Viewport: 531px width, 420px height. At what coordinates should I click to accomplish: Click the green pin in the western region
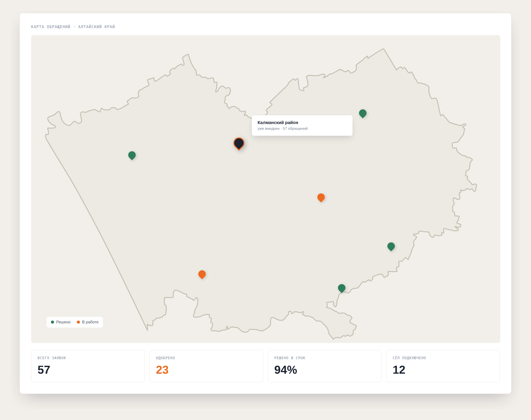[132, 155]
